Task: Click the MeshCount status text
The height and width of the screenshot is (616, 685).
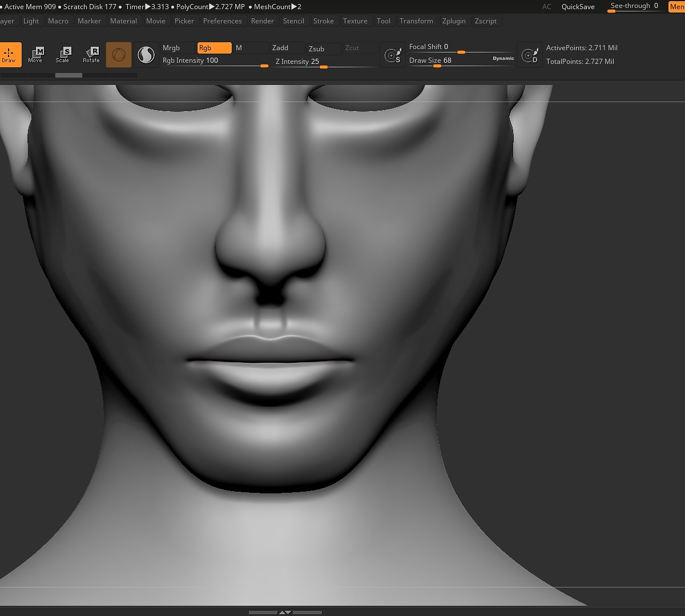Action: [x=278, y=7]
